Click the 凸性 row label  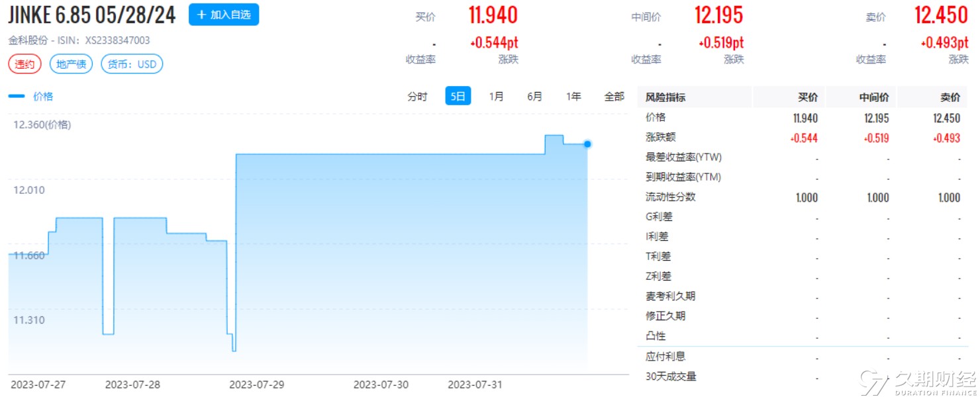click(x=656, y=336)
